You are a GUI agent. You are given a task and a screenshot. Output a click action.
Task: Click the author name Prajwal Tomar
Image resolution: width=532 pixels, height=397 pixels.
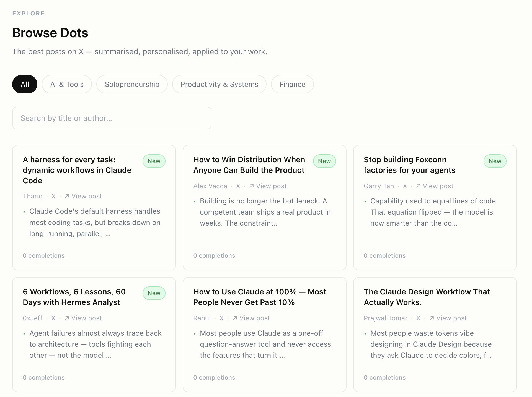(385, 318)
